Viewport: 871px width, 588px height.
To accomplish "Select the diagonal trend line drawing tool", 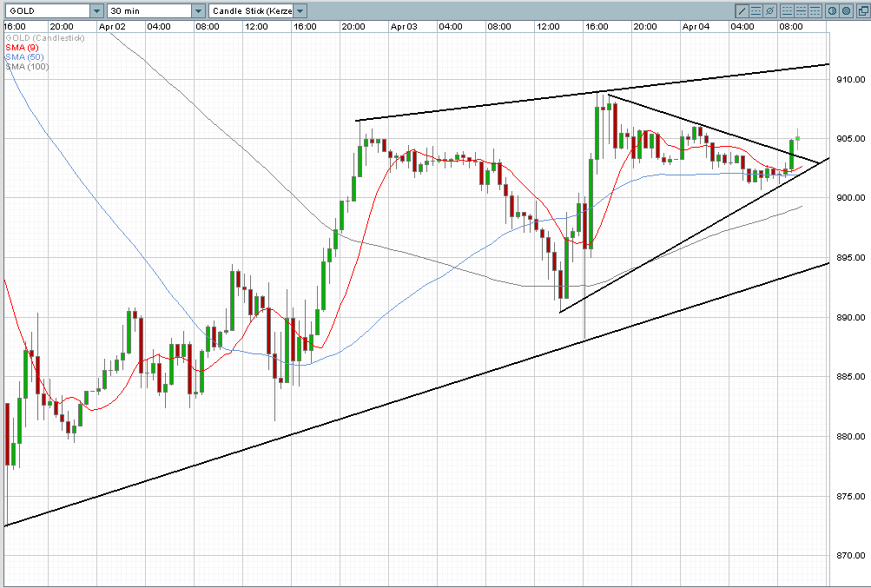I will click(742, 10).
